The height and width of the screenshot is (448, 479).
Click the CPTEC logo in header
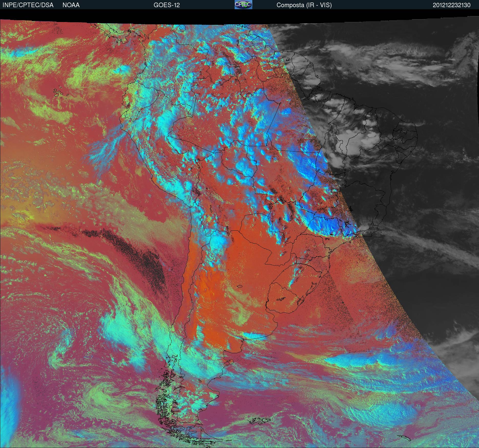coord(243,5)
